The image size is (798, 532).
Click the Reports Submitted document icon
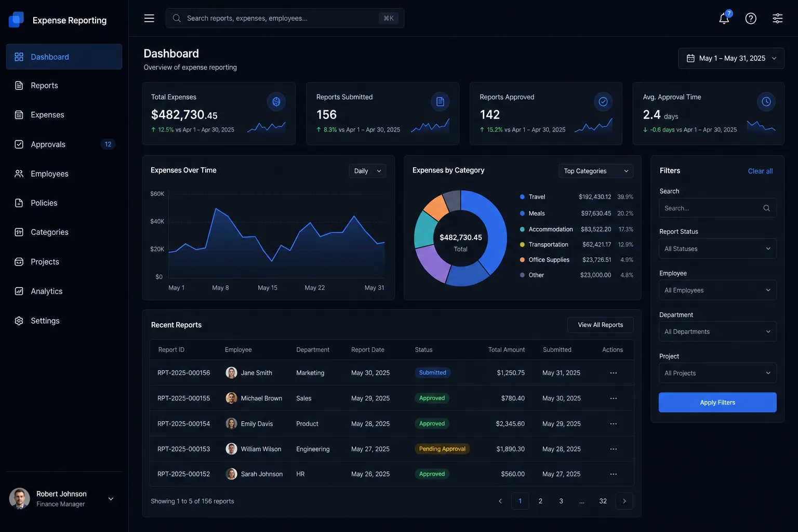[x=440, y=102]
